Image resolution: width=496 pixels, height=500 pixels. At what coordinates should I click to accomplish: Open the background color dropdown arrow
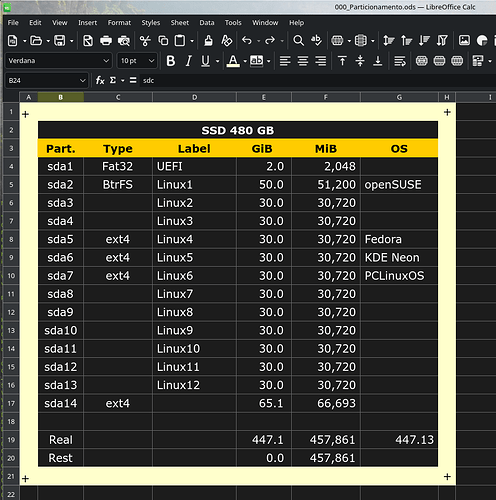tap(269, 61)
